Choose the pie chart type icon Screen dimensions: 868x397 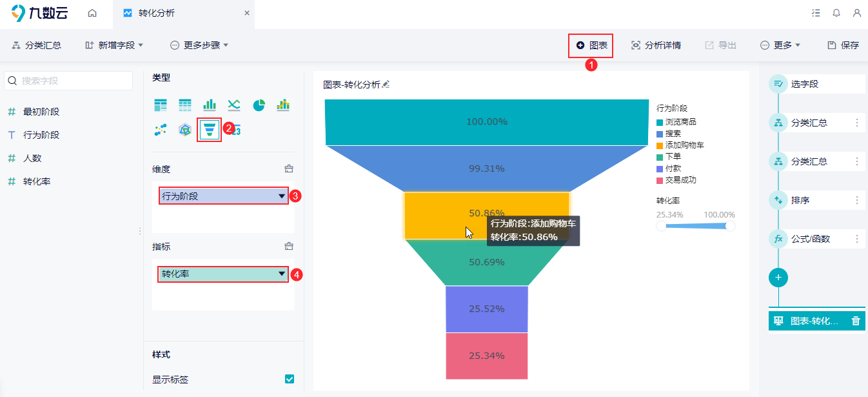coord(259,105)
